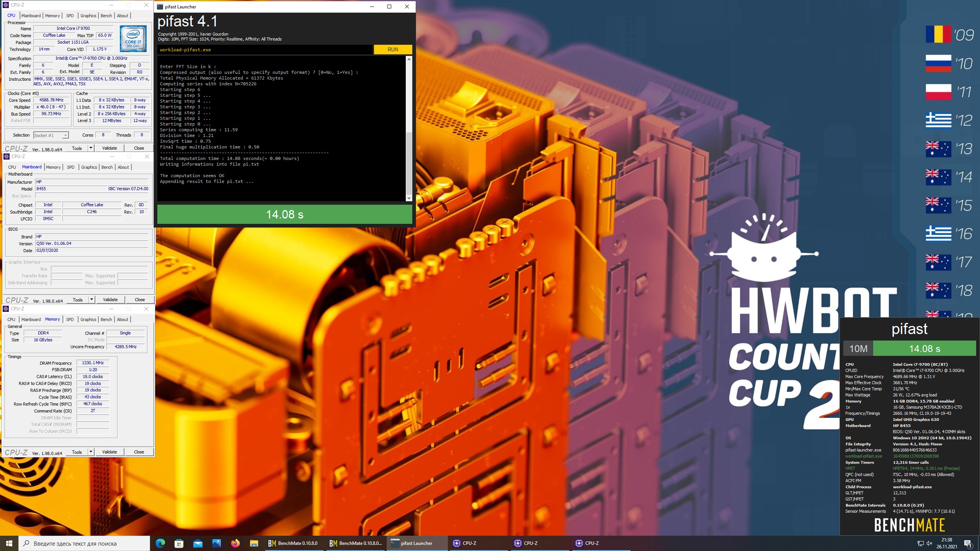Click Tools button in Memory CPU-Z window

[77, 452]
